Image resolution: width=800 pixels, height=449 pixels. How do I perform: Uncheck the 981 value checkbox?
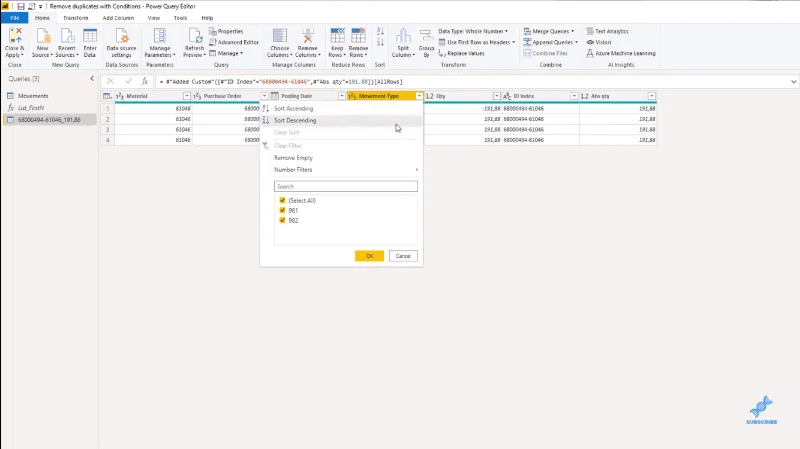tap(282, 210)
